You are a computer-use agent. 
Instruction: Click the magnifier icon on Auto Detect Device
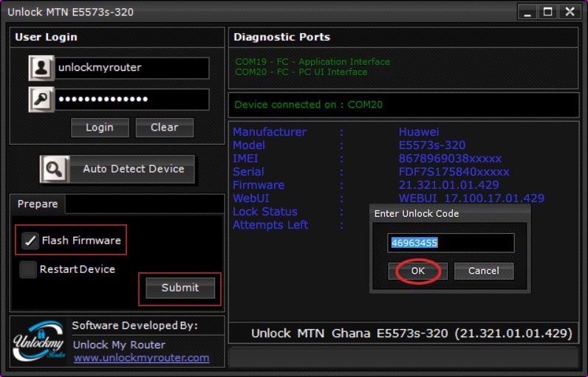click(55, 169)
